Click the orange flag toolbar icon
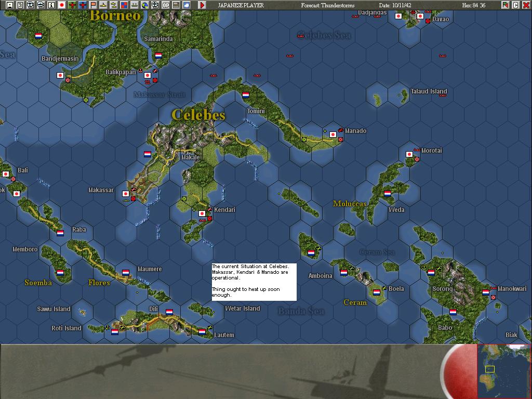 coord(92,5)
